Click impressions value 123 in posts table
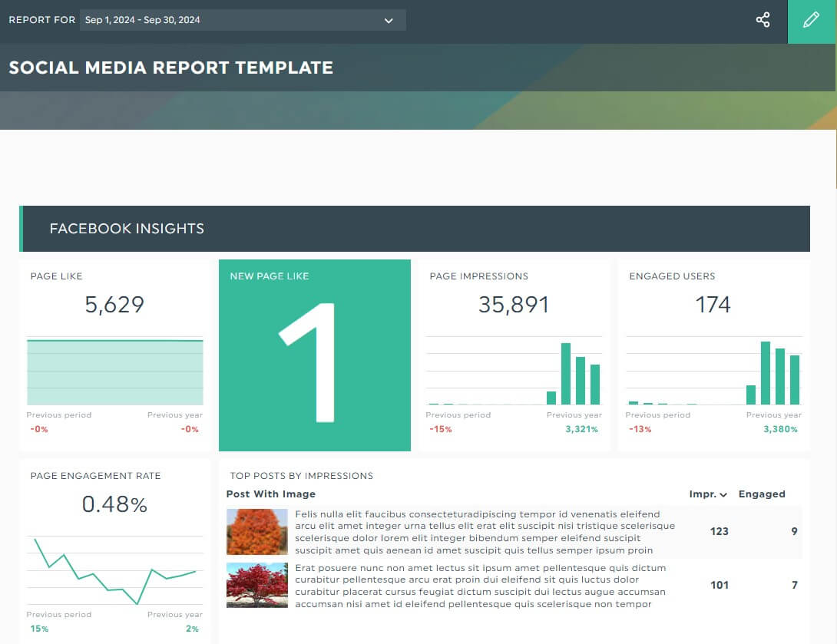The height and width of the screenshot is (644, 837). pyautogui.click(x=719, y=531)
